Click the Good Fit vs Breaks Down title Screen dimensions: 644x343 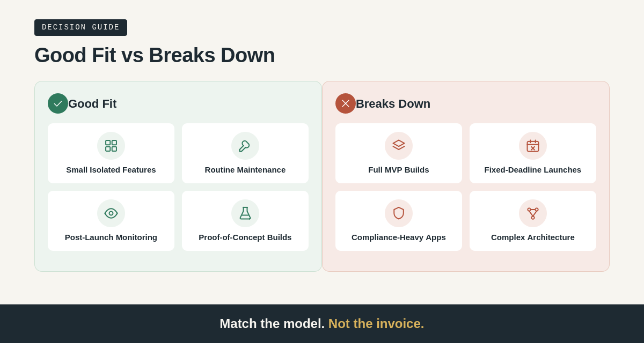click(155, 55)
